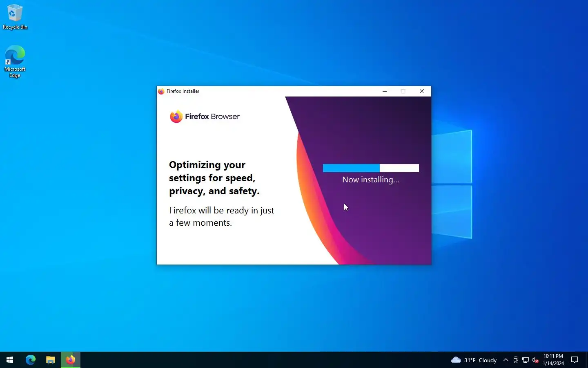Screen dimensions: 588x368
Task: Click the muted volume tray icon
Action: (x=535, y=360)
